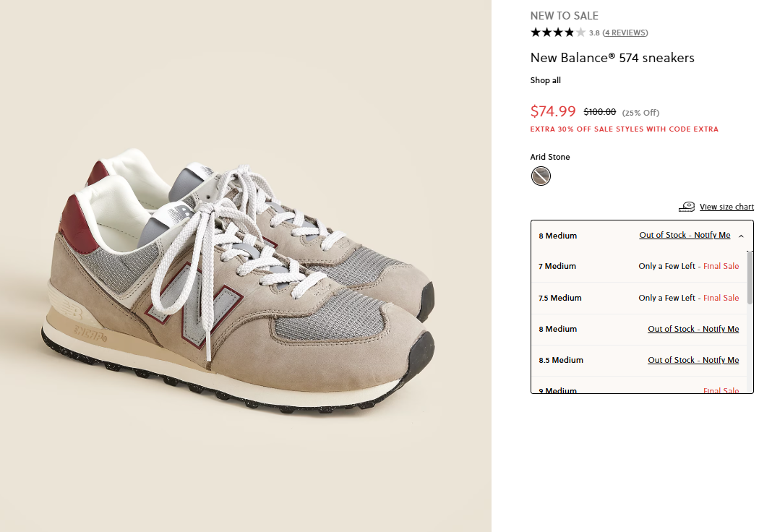This screenshot has width=772, height=532.
Task: Click the EXTRA 30% off promo text
Action: pyautogui.click(x=624, y=129)
